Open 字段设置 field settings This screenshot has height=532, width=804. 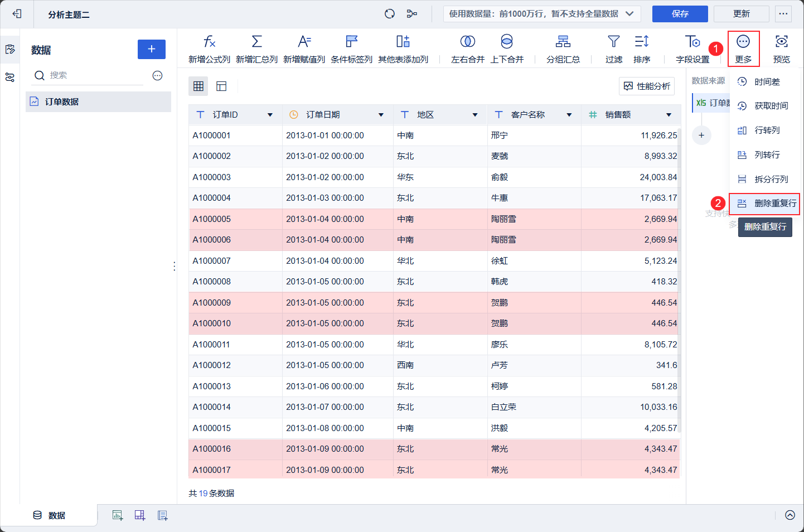point(692,49)
